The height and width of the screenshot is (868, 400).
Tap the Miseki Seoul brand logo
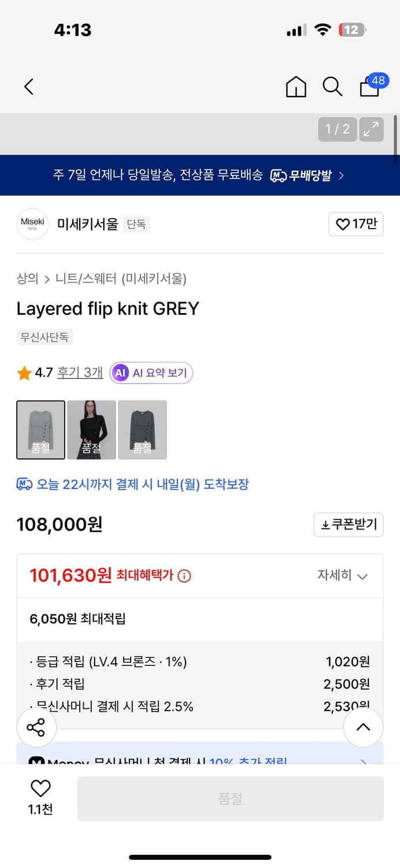pos(32,224)
